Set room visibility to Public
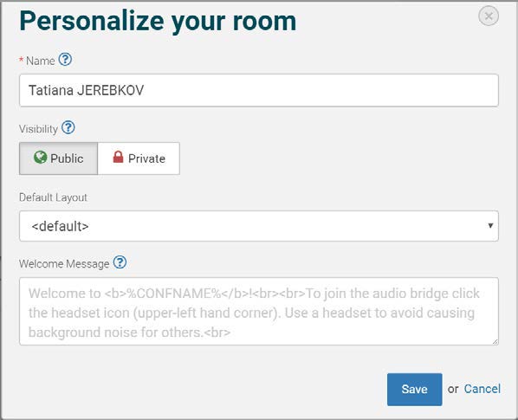The image size is (518, 420). point(59,158)
